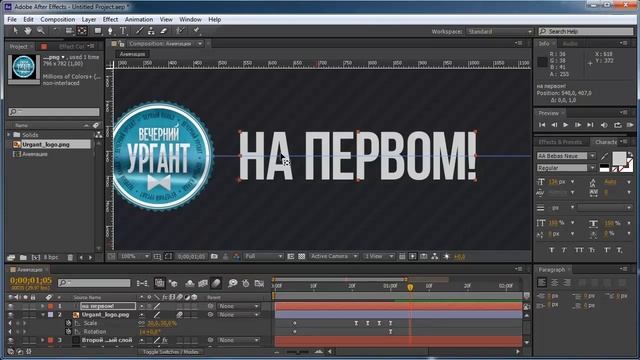Open the 1 View layout dropdown

(379, 256)
